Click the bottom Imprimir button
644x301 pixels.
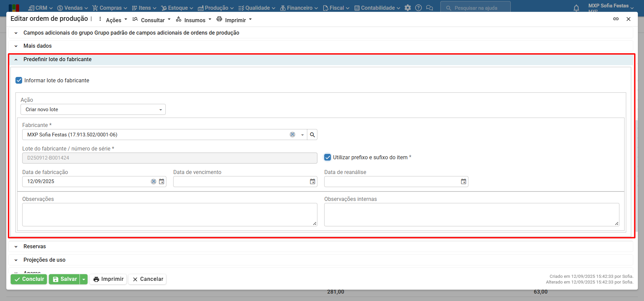pos(108,279)
